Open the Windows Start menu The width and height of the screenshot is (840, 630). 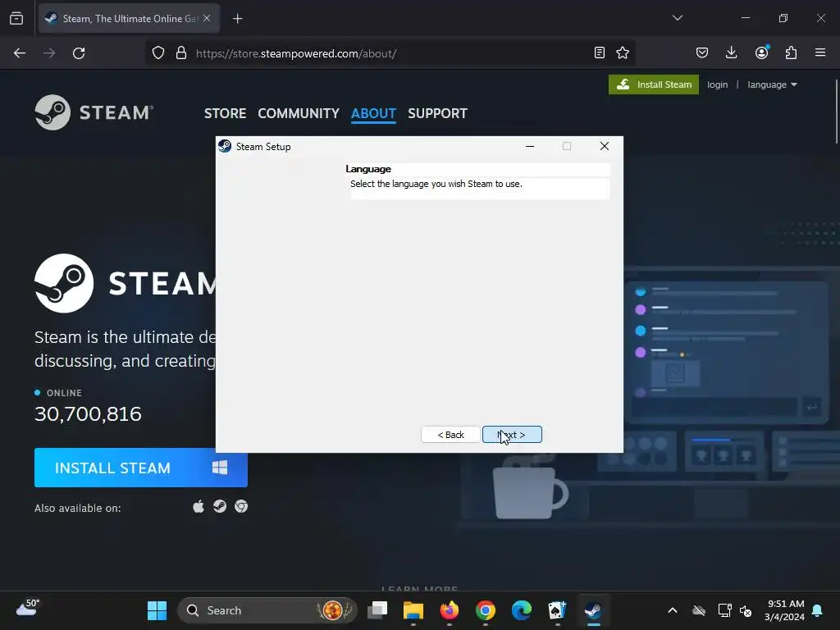[157, 610]
